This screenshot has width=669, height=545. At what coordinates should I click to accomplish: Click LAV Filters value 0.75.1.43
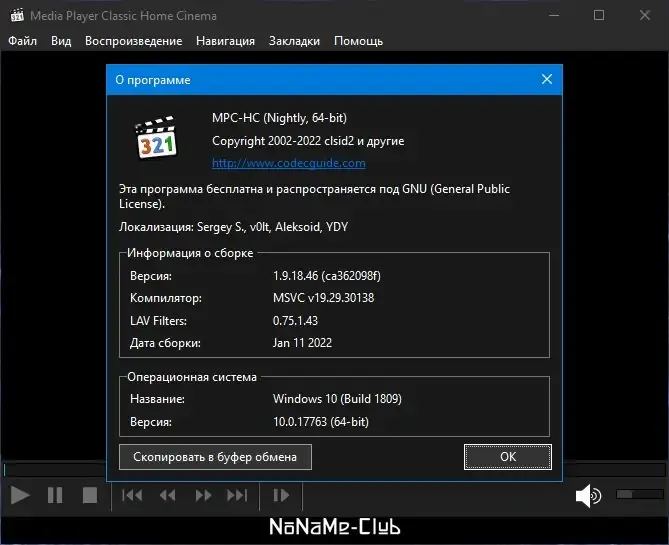pyautogui.click(x=295, y=321)
